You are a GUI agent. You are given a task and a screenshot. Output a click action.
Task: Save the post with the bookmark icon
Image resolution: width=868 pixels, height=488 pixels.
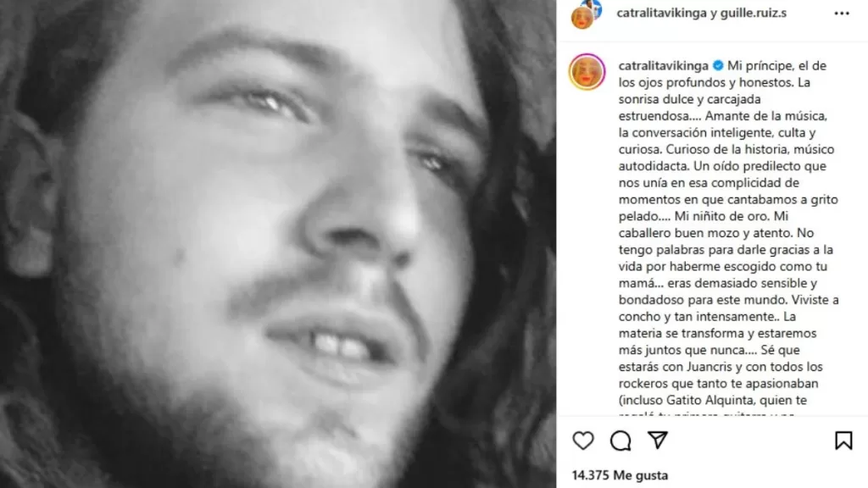(x=843, y=441)
